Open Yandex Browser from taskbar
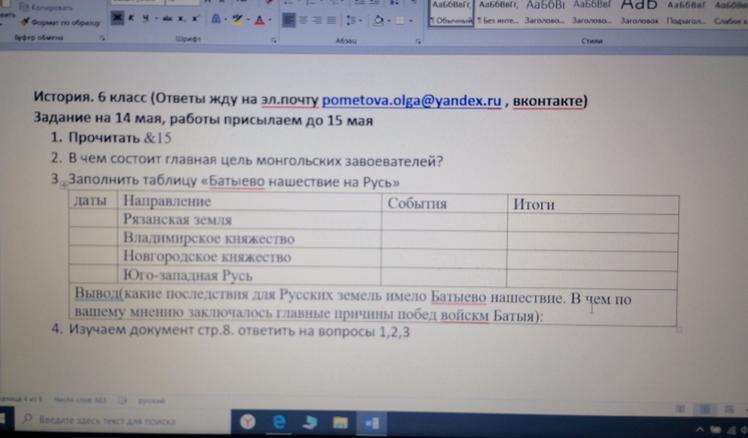The width and height of the screenshot is (748, 438). click(248, 422)
